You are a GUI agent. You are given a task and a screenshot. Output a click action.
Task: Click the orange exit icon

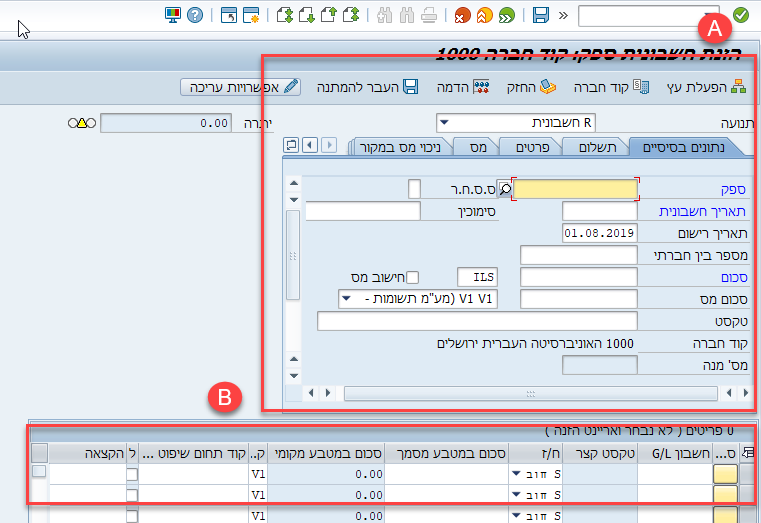coord(484,16)
